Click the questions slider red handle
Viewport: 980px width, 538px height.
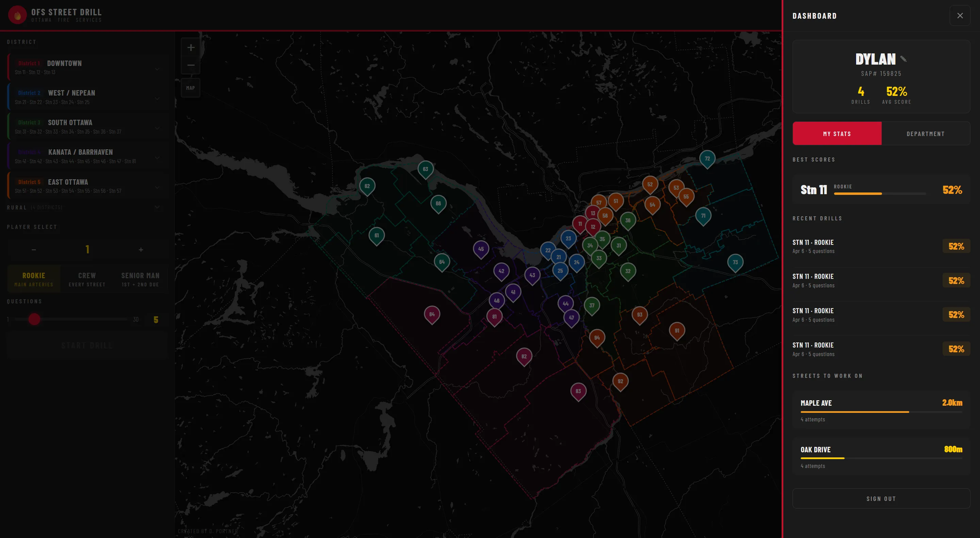coord(34,319)
